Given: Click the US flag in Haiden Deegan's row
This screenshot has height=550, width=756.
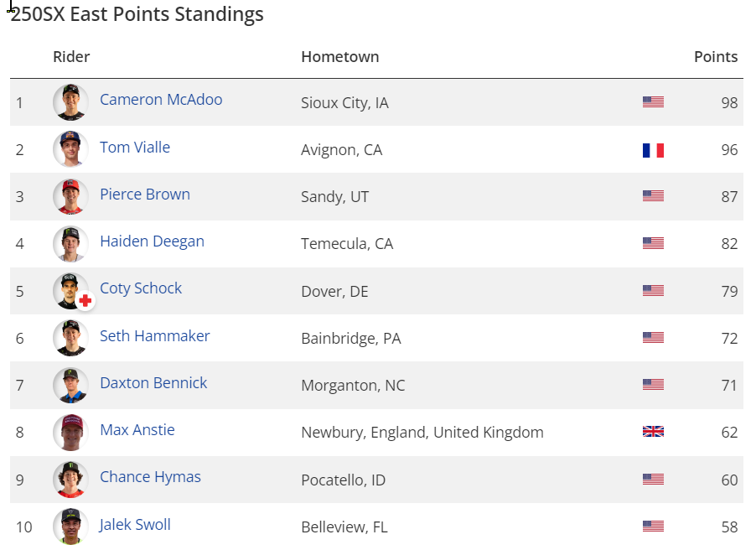Looking at the screenshot, I should 653,243.
